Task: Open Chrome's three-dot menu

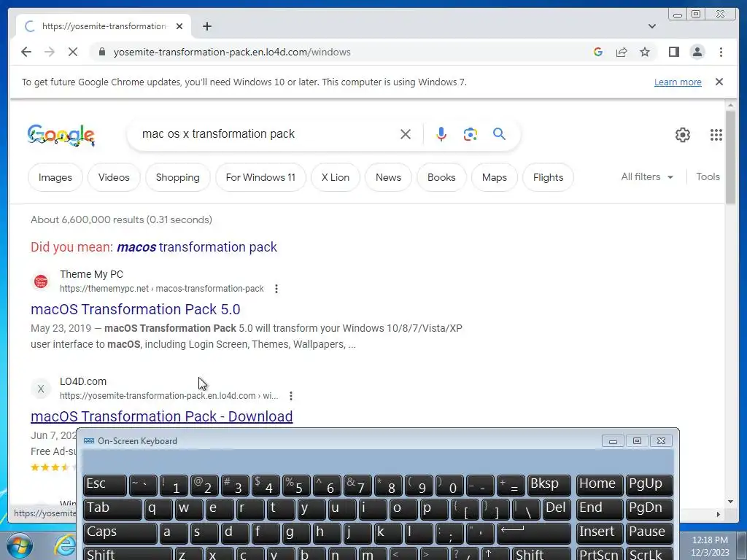Action: [721, 52]
